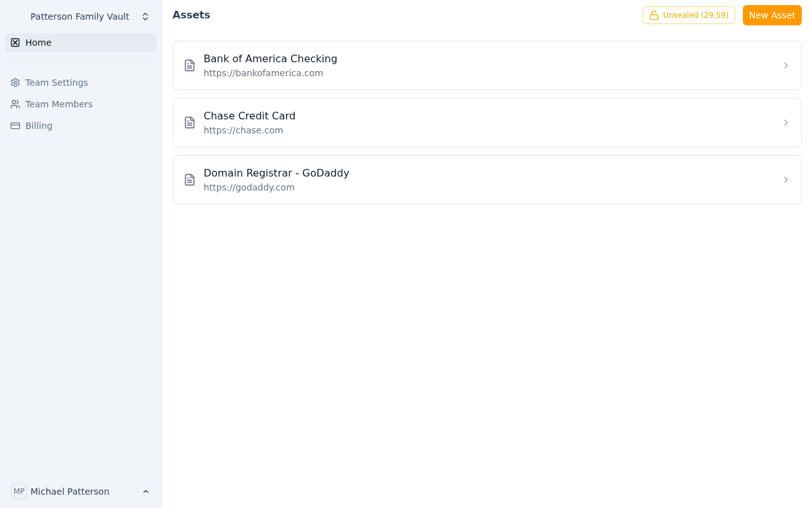Create a new asset with New Asset button
This screenshot has height=508, width=812.
[x=772, y=15]
